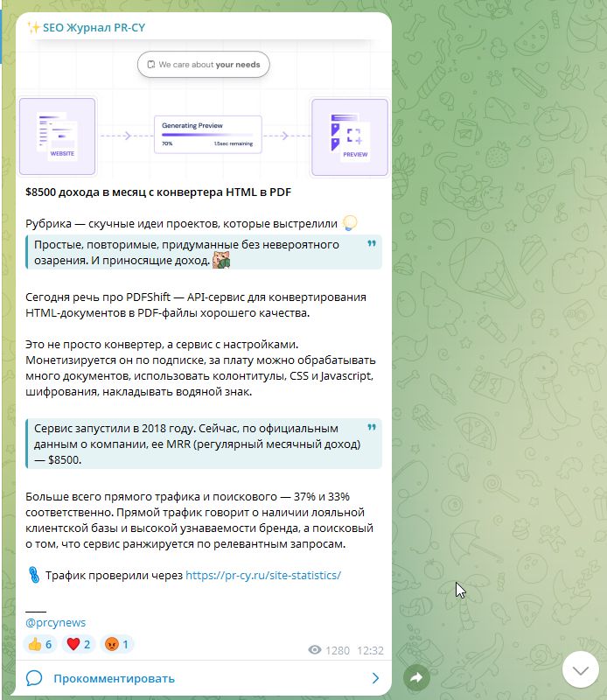Click the text 'Это не просто конвертер'
Screen dimensions: 607x700
94,345
